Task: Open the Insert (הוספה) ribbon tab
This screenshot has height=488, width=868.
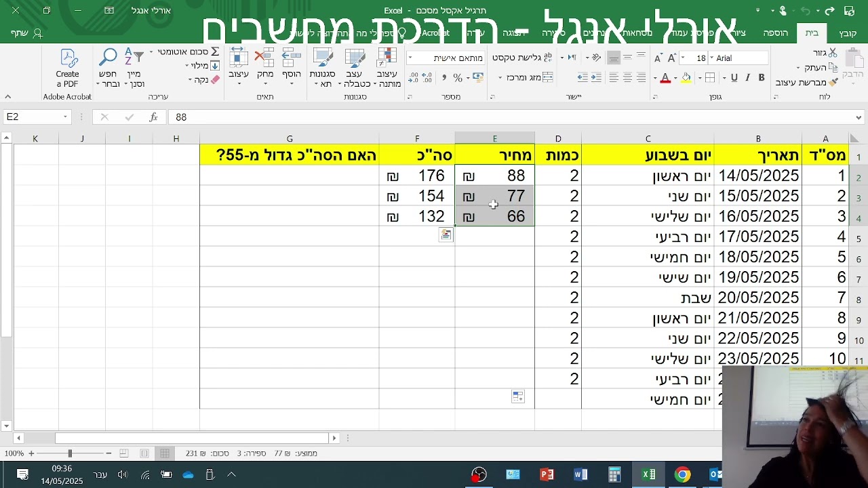Action: (x=775, y=33)
